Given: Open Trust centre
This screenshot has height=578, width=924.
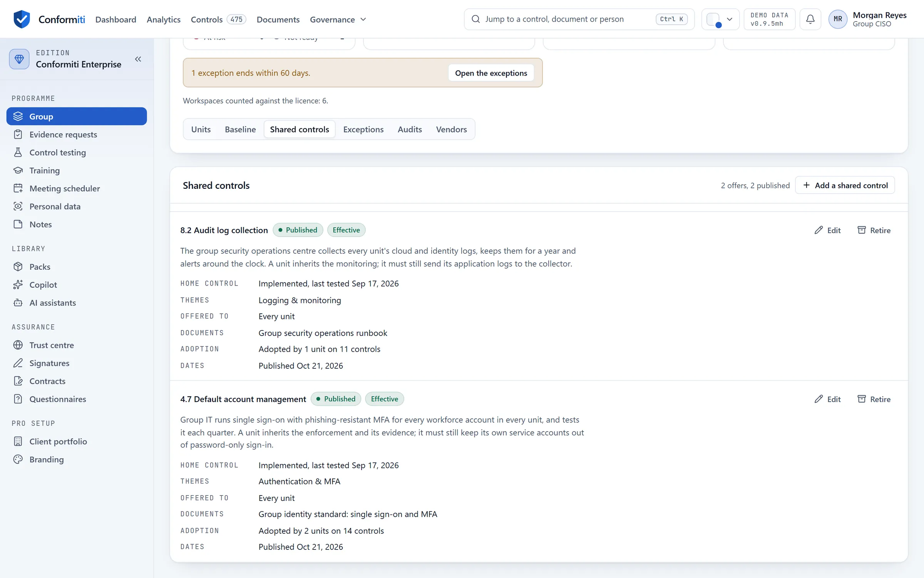Looking at the screenshot, I should (x=77, y=345).
